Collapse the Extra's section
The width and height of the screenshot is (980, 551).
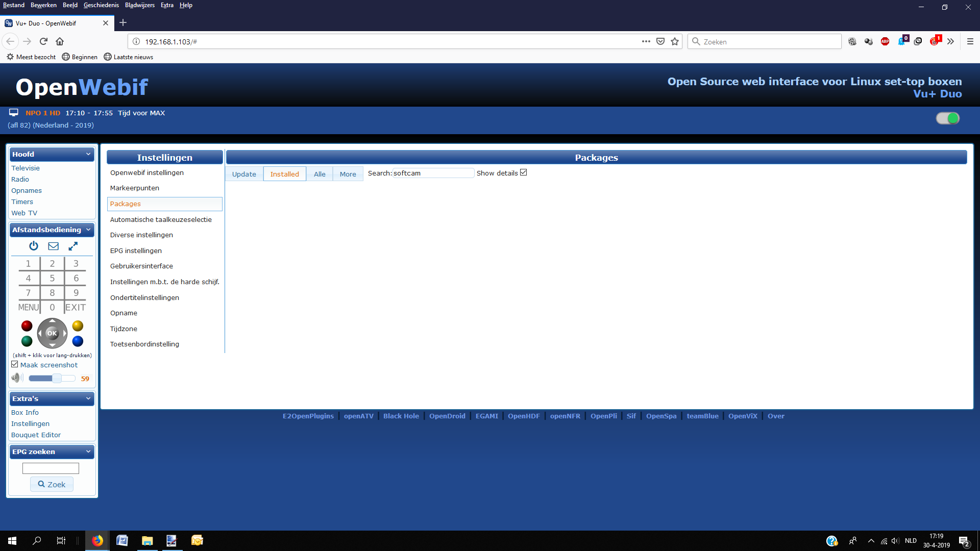coord(88,398)
